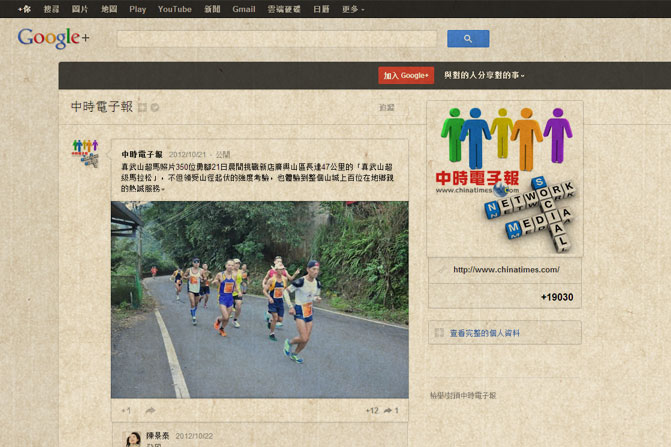
Task: Open the http://www.chinatimes.com/ link
Action: coord(506,269)
